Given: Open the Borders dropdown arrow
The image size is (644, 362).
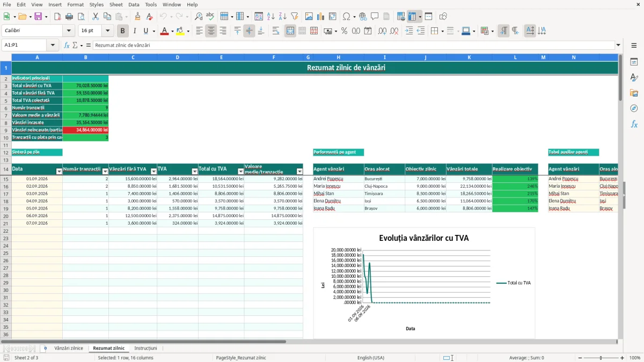Looking at the screenshot, I should 442,31.
